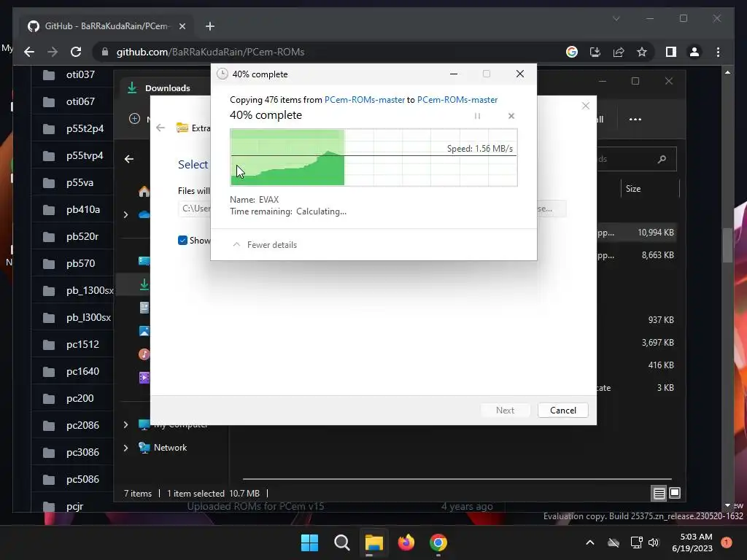Click Cancel in the Extract dialog
Screen dimensions: 747x560
[563, 410]
